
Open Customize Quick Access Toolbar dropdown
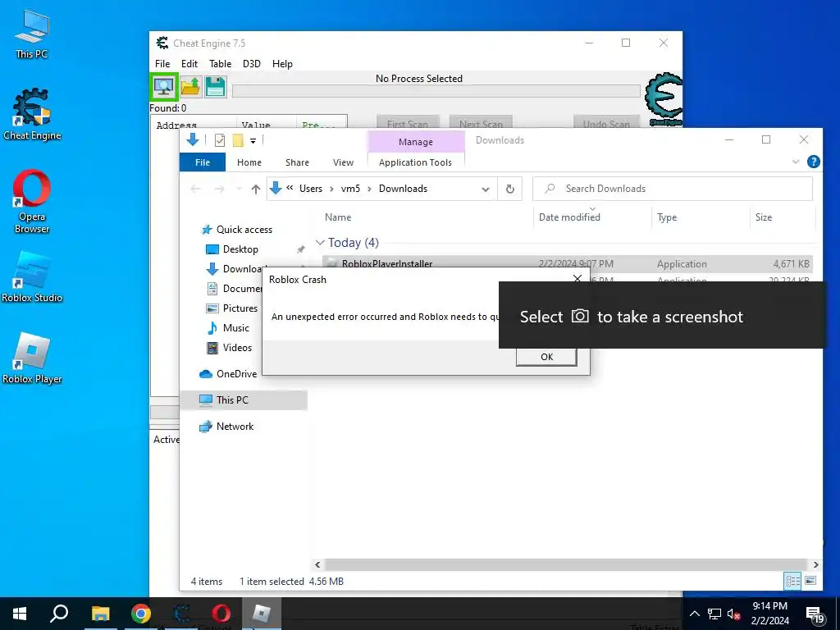tap(253, 141)
